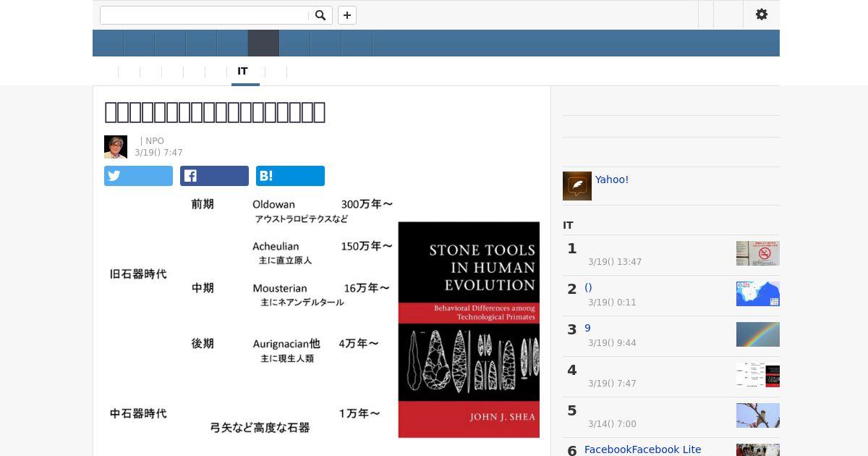
Task: Click the 3/19() 9:44 ranking timestamp
Action: (x=612, y=343)
